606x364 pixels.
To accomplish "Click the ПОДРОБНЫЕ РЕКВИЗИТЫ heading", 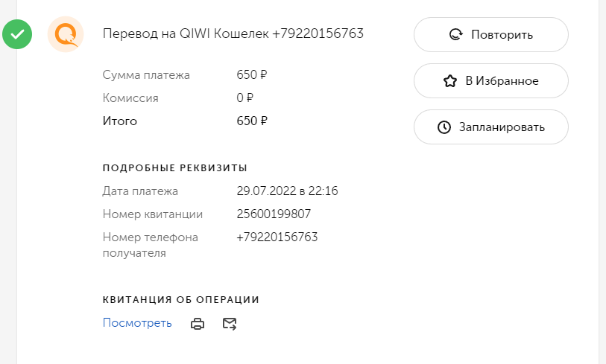I will pos(174,168).
